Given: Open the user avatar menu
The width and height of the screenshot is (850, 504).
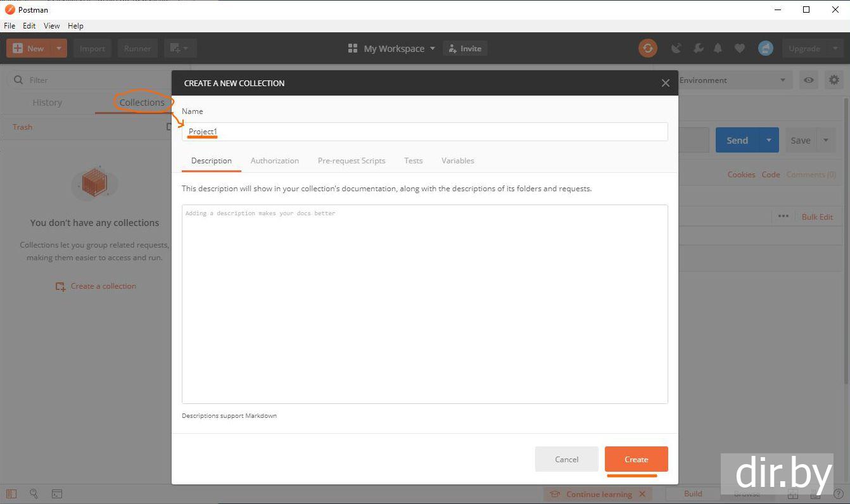Looking at the screenshot, I should (x=766, y=48).
